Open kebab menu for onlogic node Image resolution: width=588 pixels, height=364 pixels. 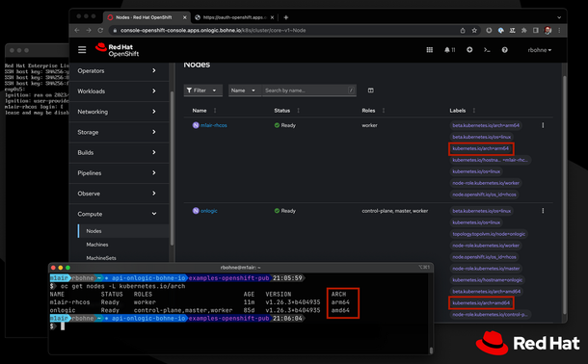point(543,211)
